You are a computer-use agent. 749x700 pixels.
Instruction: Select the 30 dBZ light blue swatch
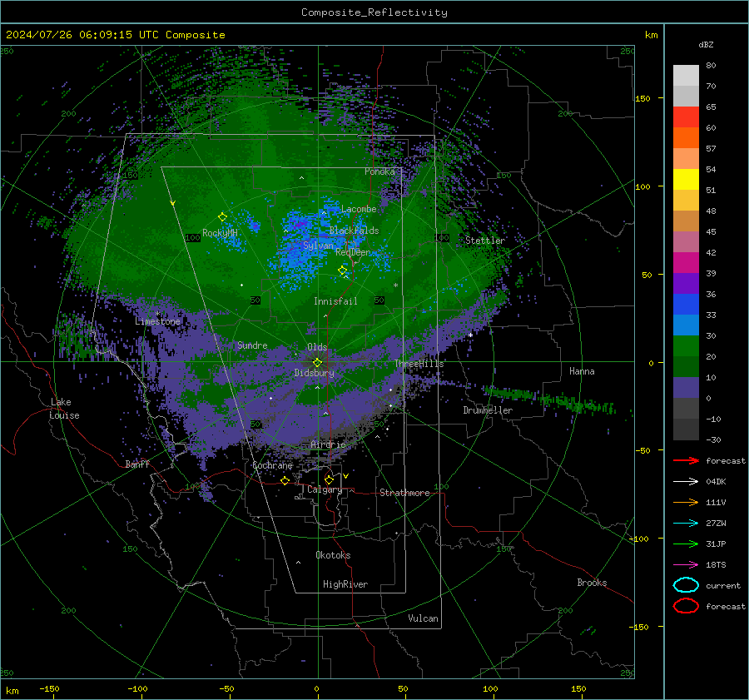click(x=686, y=325)
